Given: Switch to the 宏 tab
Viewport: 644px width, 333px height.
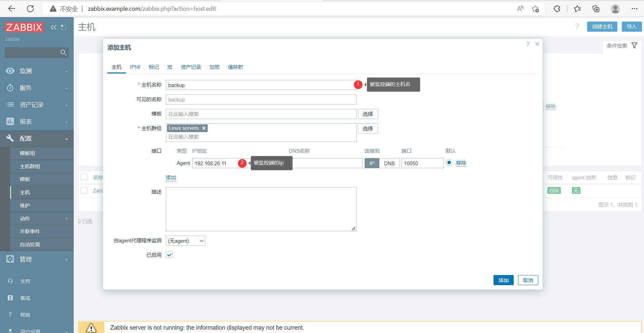Looking at the screenshot, I should pos(170,67).
